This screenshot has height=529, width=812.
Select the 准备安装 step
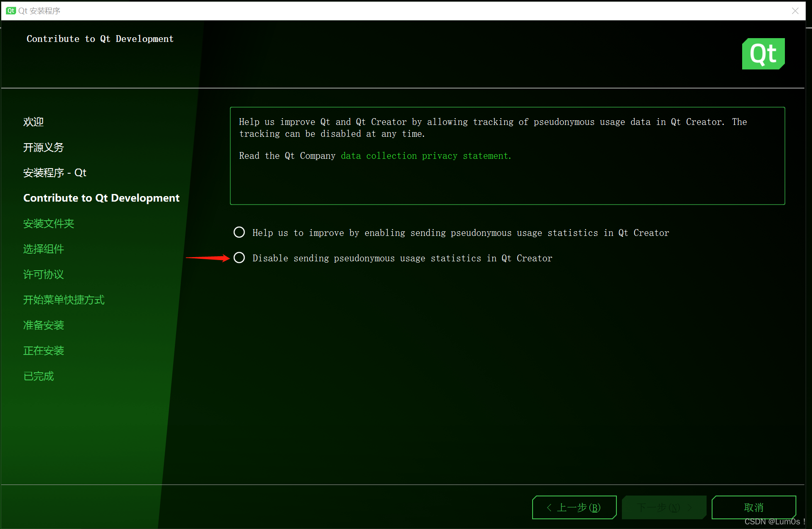pyautogui.click(x=44, y=325)
